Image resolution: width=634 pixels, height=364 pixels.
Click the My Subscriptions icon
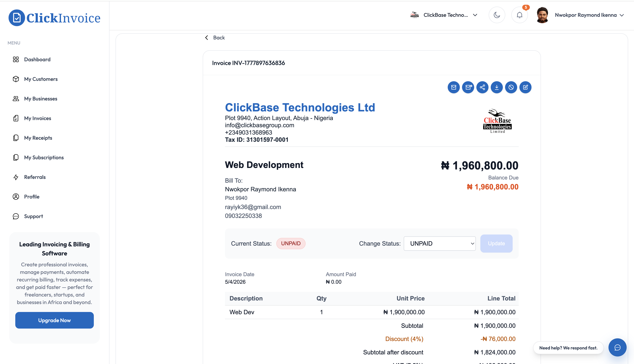tap(16, 158)
